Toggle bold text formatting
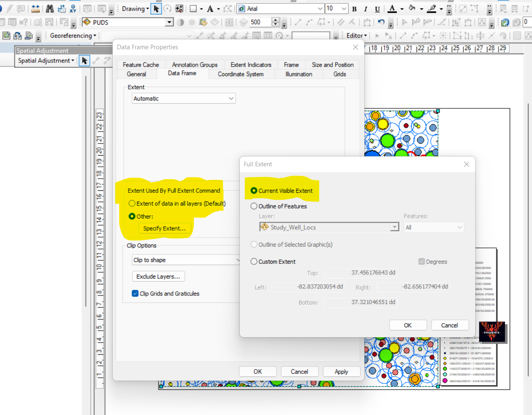Screen dimensions: 532x415 [x=354, y=8]
